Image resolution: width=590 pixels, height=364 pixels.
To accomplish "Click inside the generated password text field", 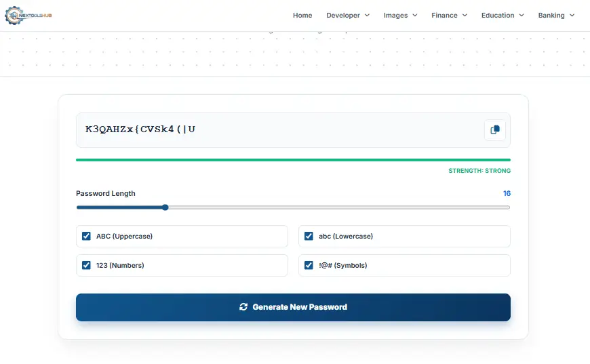I will [x=271, y=129].
